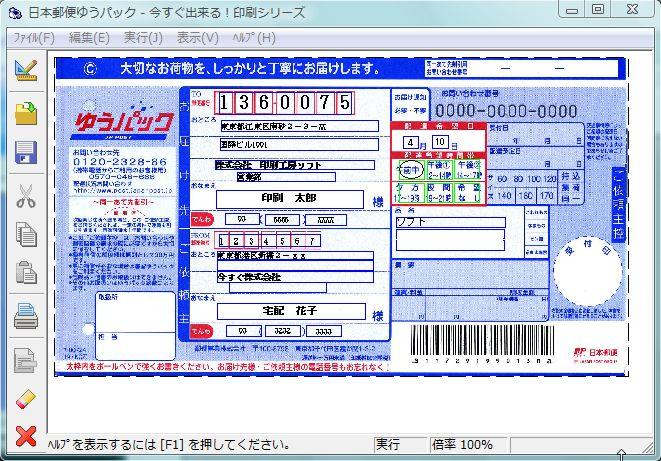Click the delivery month field 4
Screen dimensions: 661x461
pos(411,142)
